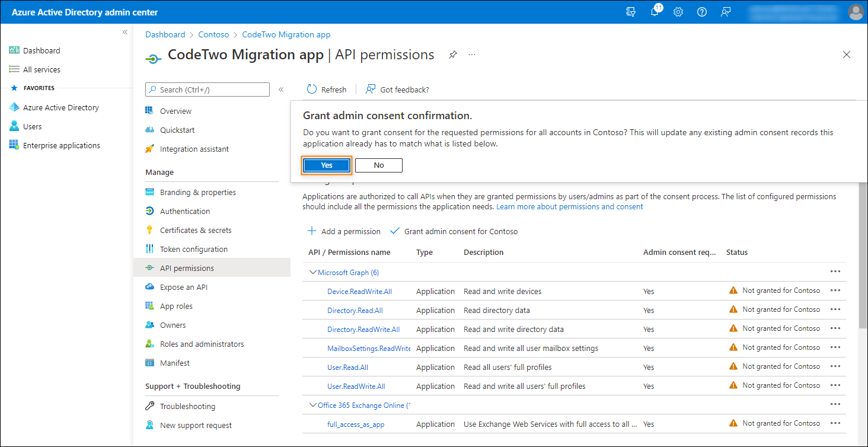Open the notifications bell in top bar
Screen dimensions: 868x447
pyautogui.click(x=655, y=11)
